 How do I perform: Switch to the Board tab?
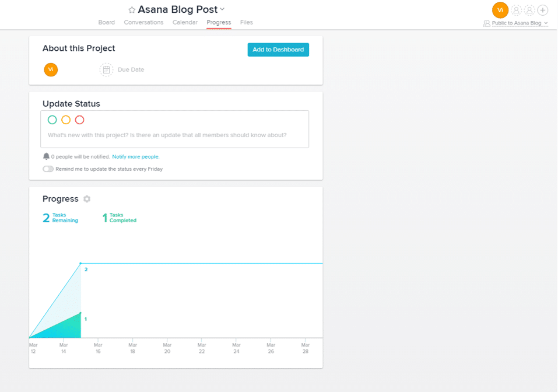click(107, 22)
